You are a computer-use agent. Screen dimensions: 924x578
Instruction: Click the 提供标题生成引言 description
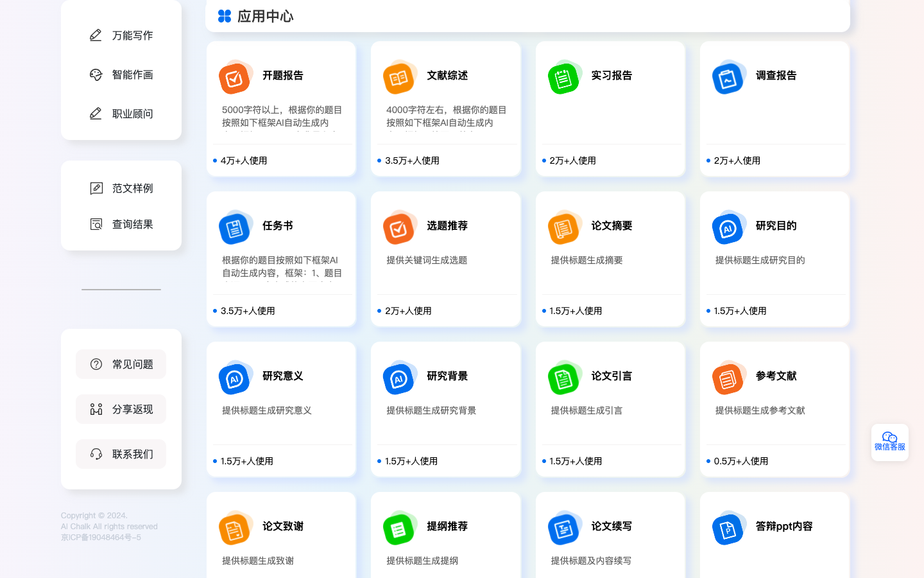(x=586, y=410)
